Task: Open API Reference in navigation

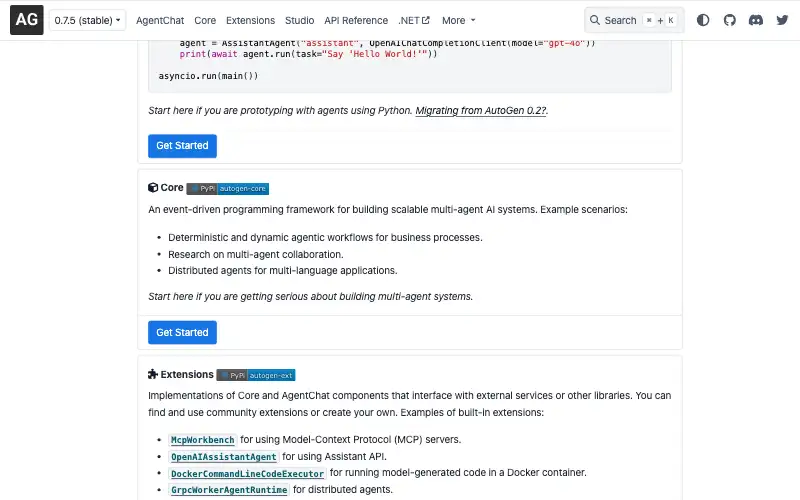Action: (x=356, y=20)
